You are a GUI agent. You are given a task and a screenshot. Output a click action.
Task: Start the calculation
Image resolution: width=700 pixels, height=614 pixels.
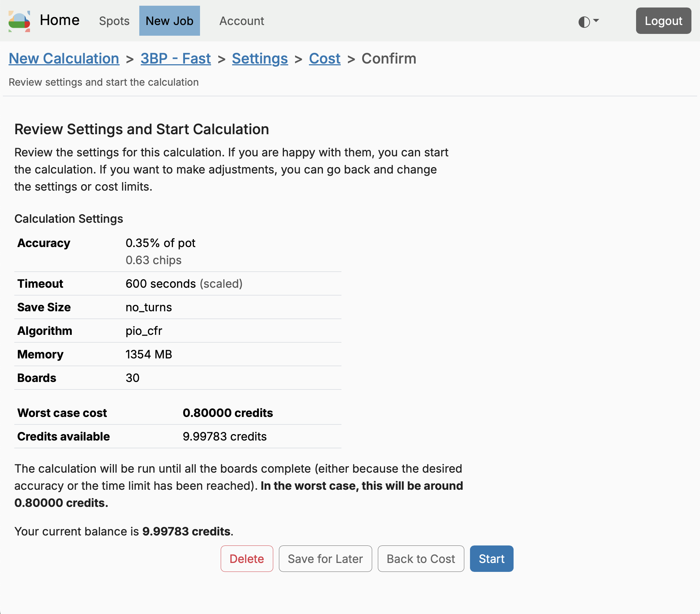[x=491, y=559]
